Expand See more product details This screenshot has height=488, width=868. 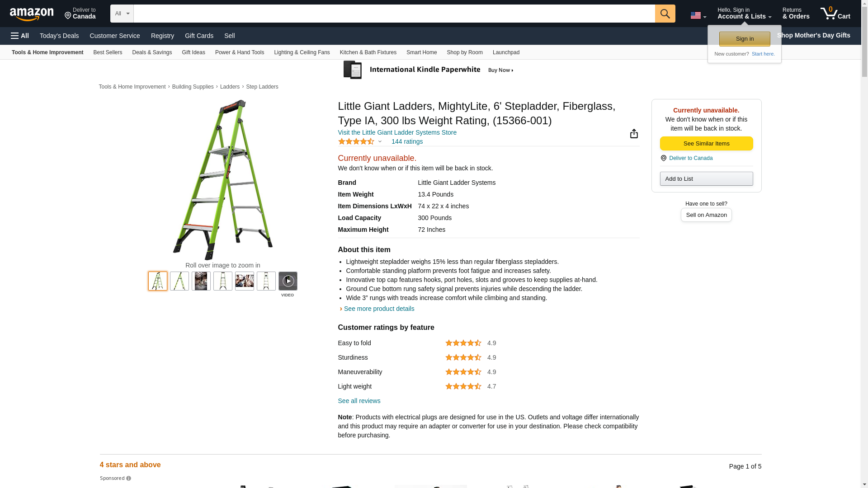(378, 309)
